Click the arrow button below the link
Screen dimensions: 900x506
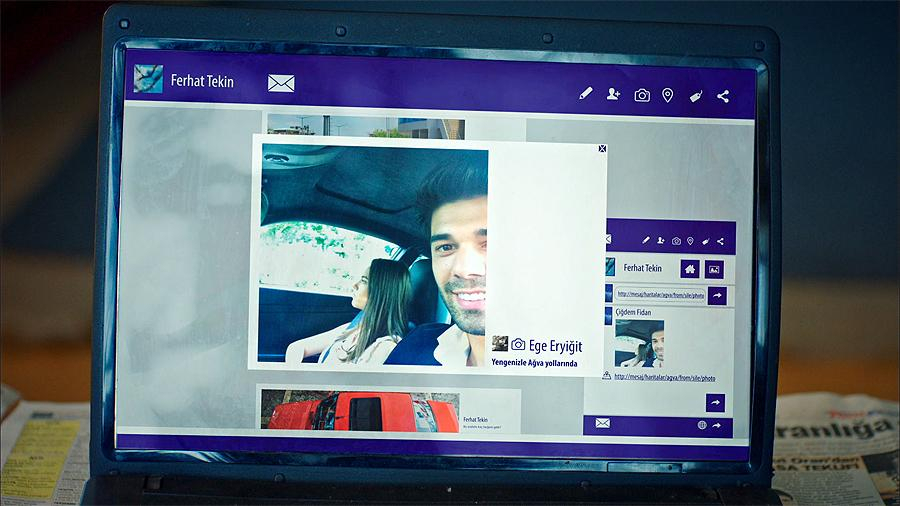pos(715,403)
